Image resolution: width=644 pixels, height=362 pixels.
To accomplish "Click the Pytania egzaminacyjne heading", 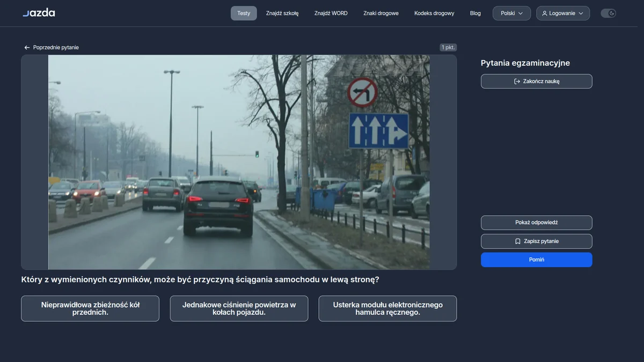I will (525, 63).
